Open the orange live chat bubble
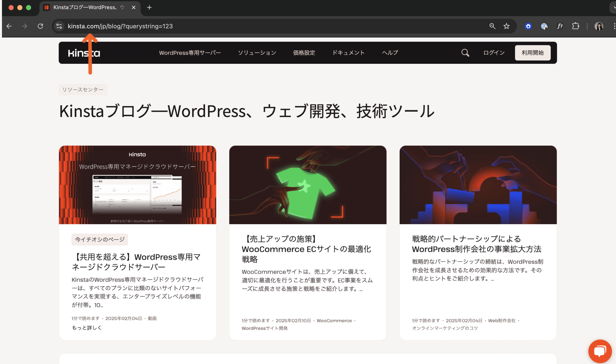Screen dimensions: 616x364 (600, 351)
